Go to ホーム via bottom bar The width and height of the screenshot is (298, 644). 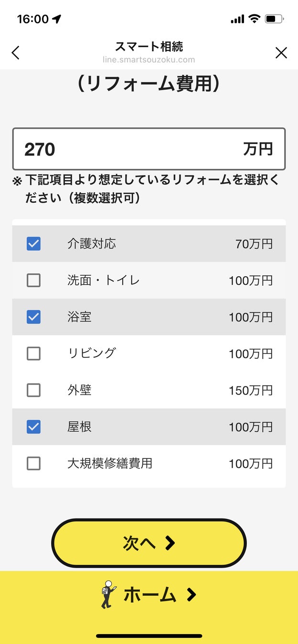pos(149,595)
